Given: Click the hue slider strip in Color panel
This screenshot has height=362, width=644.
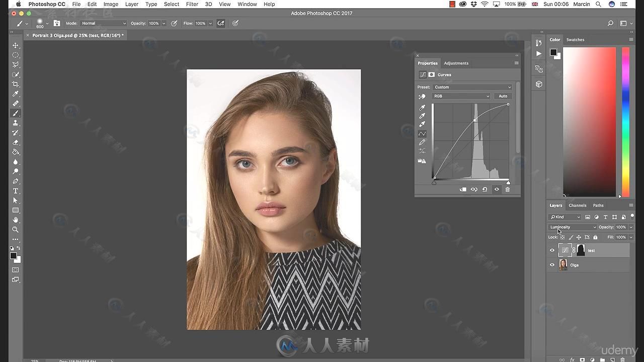Looking at the screenshot, I should (626, 122).
